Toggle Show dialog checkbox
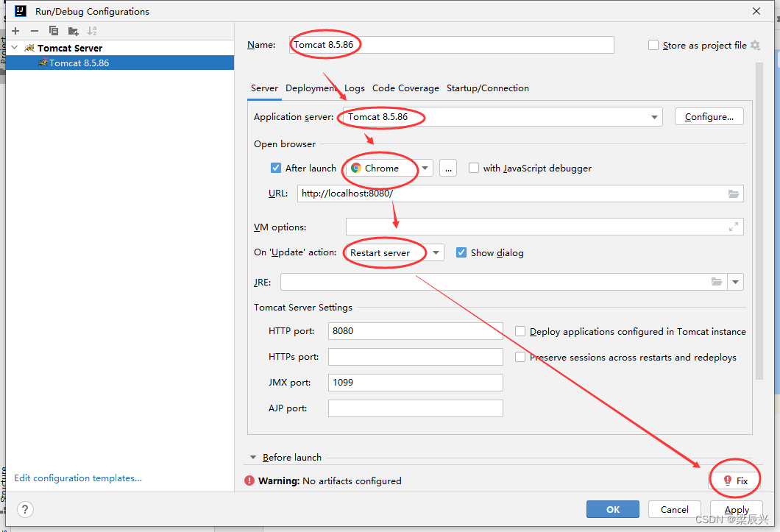 461,253
